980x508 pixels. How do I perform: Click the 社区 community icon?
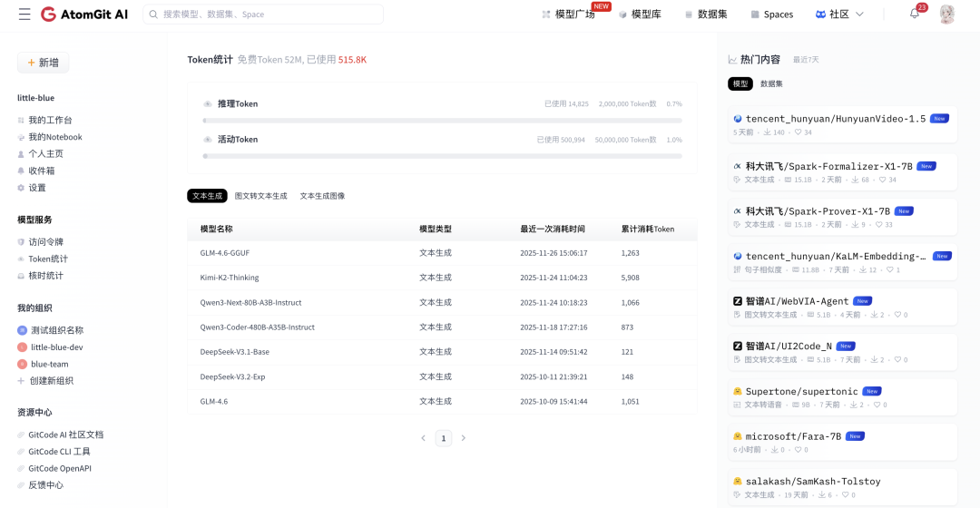[x=820, y=15]
